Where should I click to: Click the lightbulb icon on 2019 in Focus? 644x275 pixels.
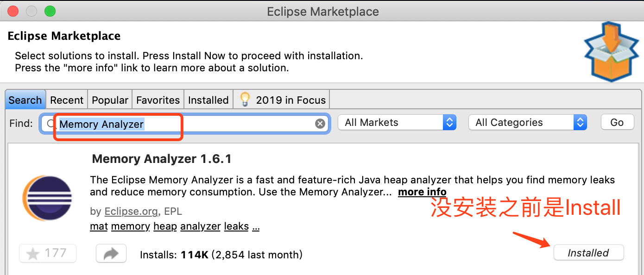pyautogui.click(x=245, y=100)
